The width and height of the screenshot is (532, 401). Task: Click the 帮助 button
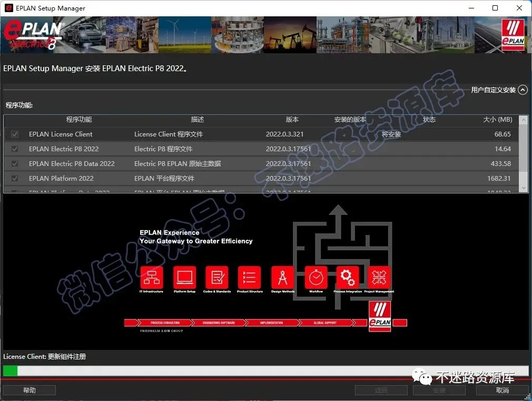click(x=29, y=390)
